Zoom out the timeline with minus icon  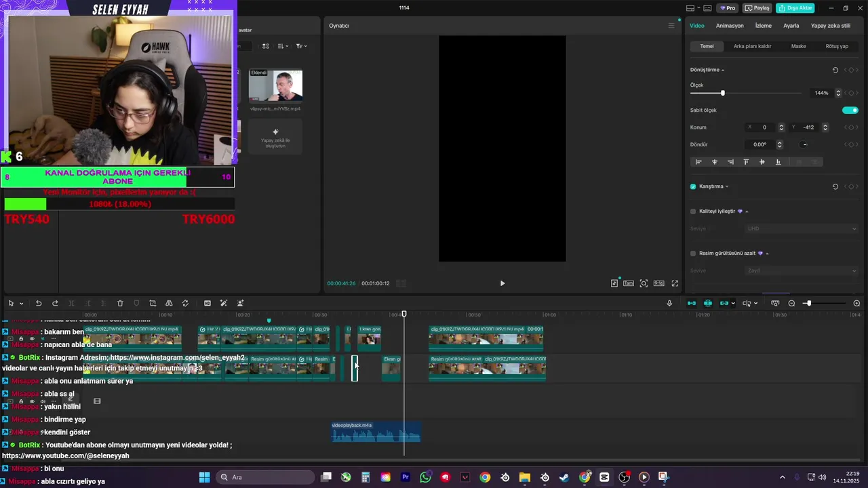pyautogui.click(x=791, y=303)
